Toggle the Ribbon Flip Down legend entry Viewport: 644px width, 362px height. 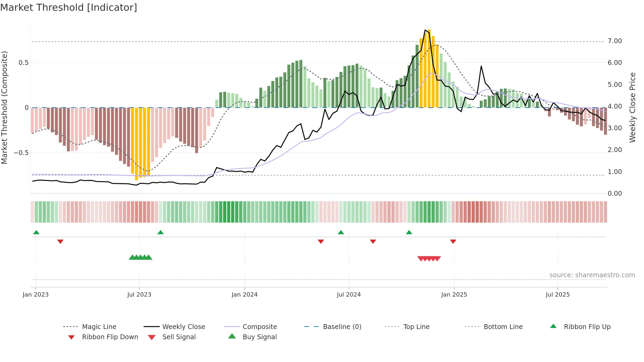pos(103,337)
